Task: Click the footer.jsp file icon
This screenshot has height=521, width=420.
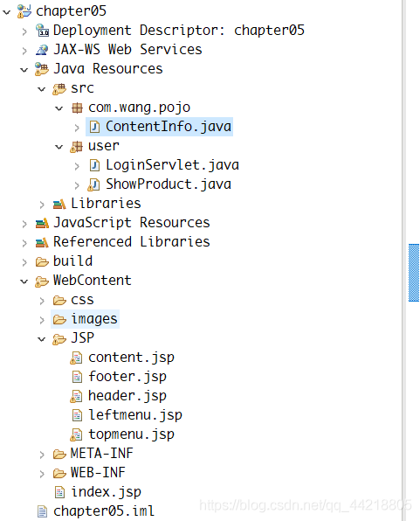Action: pyautogui.click(x=77, y=377)
